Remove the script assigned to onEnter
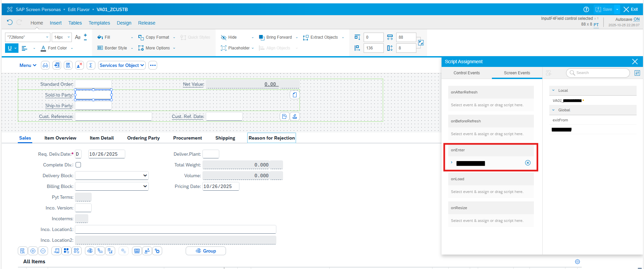 point(527,163)
